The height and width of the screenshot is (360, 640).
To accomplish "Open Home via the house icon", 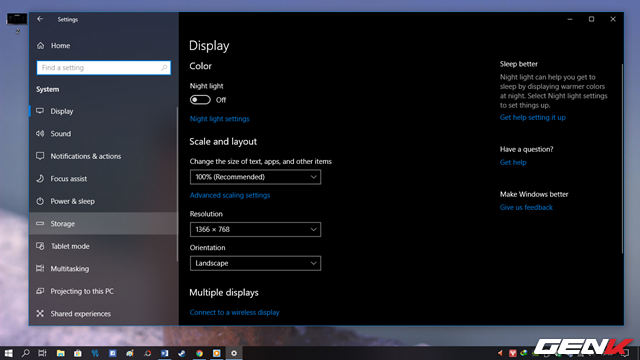I will [40, 45].
